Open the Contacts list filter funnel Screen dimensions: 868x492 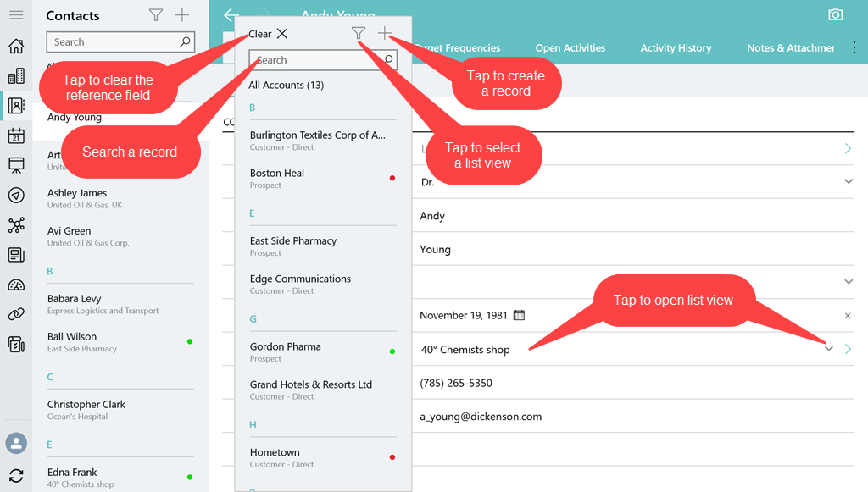(155, 15)
